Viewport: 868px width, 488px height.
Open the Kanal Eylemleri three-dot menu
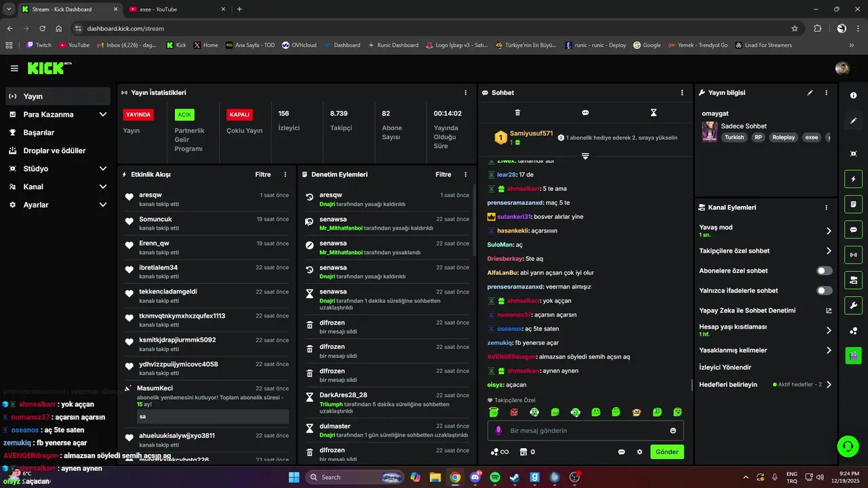[x=826, y=207]
